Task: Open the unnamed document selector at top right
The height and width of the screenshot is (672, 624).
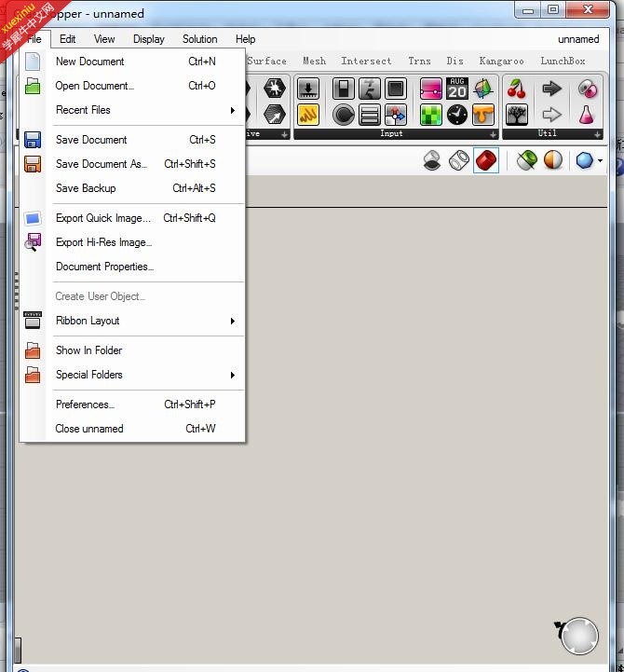Action: pos(578,39)
